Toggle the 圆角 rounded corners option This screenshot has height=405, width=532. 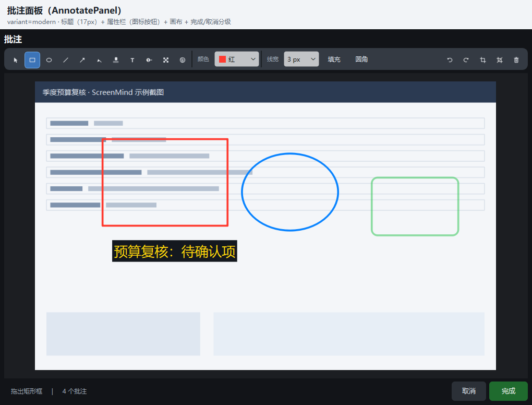tap(361, 59)
